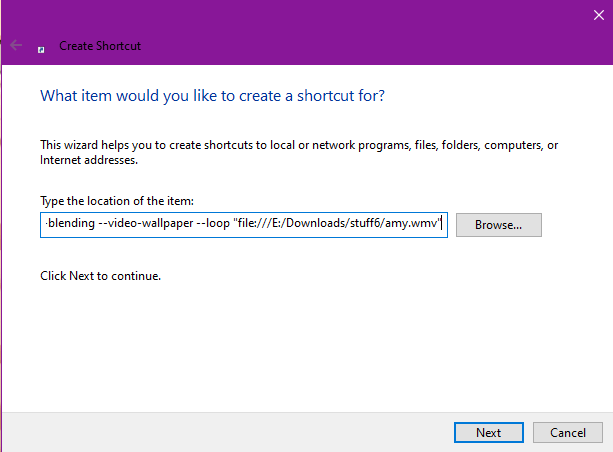The width and height of the screenshot is (613, 452).
Task: Click the shortcut icon beside Create Shortcut title
Action: (41, 50)
